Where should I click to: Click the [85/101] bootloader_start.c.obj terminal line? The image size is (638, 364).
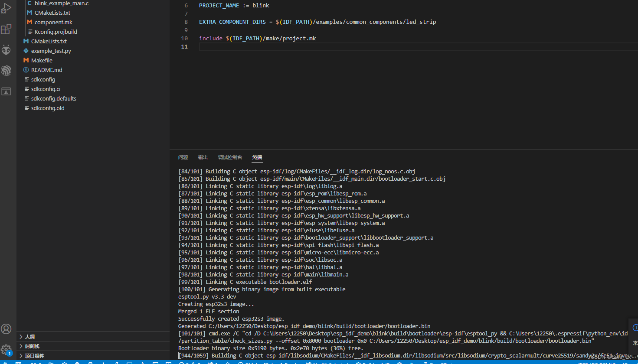click(312, 179)
